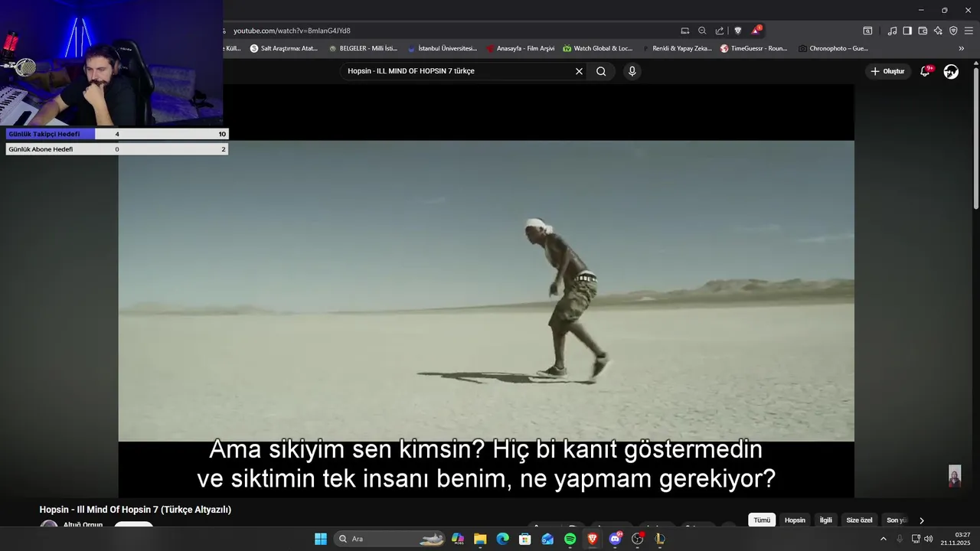980x551 pixels.
Task: Click the taskbar Ara search box
Action: coord(390,539)
